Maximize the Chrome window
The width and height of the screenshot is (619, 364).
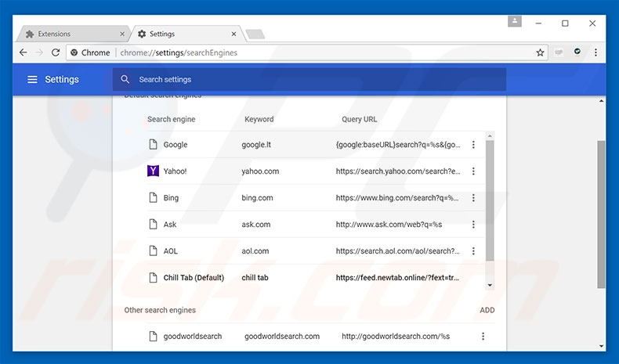(x=565, y=23)
